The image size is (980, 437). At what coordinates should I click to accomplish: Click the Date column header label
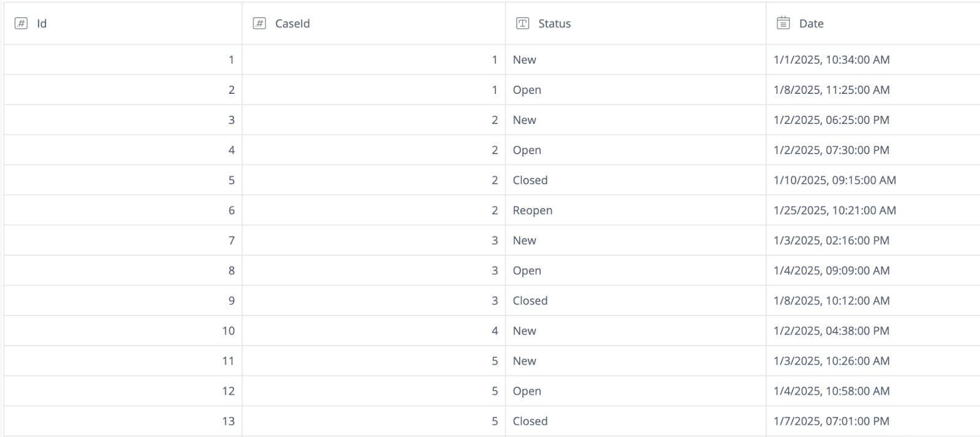[811, 24]
